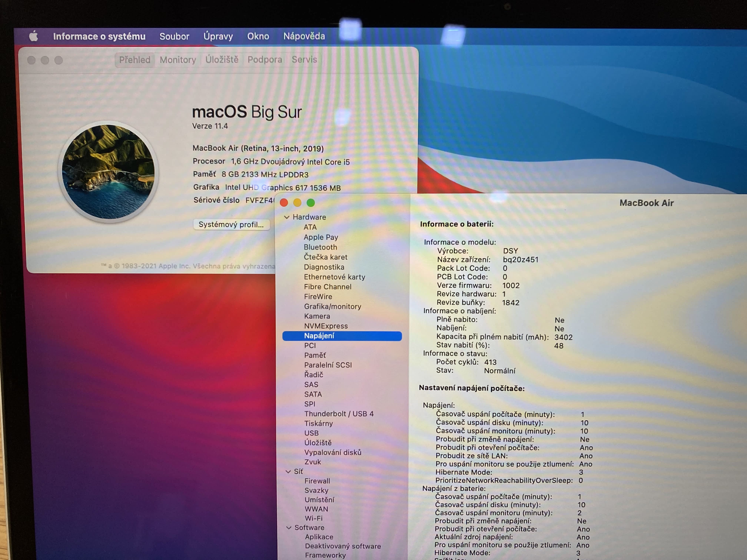Image resolution: width=747 pixels, height=560 pixels.
Task: Minimize System Information with yellow button
Action: tap(297, 203)
